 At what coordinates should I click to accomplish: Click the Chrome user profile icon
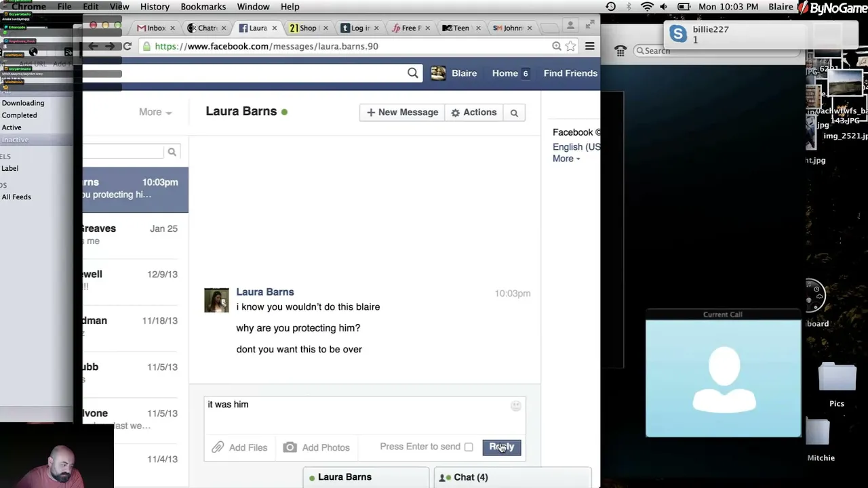570,25
